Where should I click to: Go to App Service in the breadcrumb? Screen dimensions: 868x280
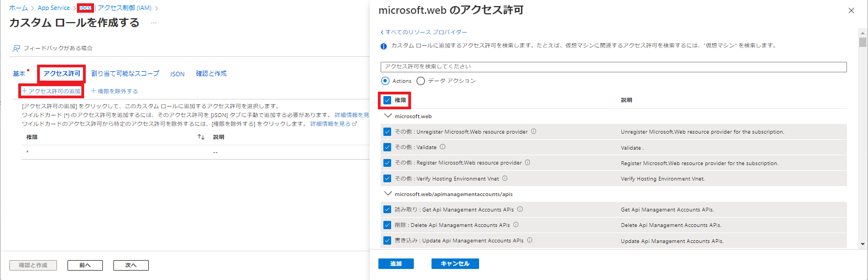54,8
